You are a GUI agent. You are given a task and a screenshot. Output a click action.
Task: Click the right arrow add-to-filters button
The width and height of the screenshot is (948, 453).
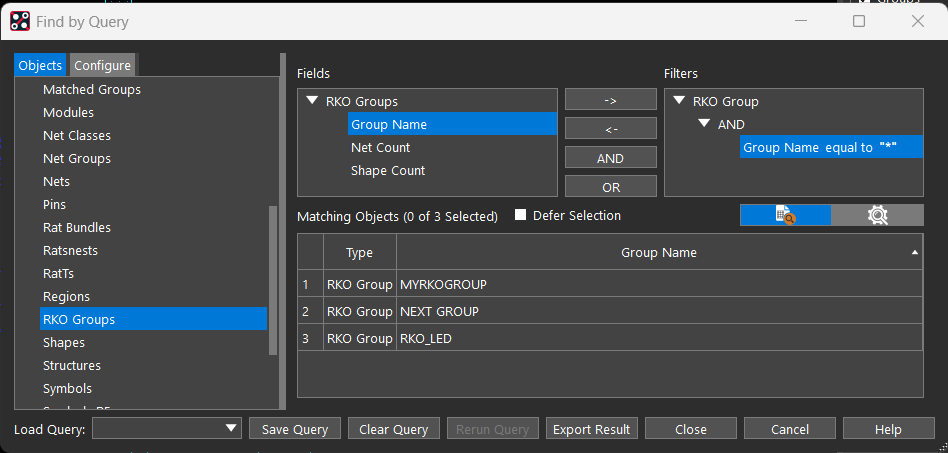(x=610, y=100)
